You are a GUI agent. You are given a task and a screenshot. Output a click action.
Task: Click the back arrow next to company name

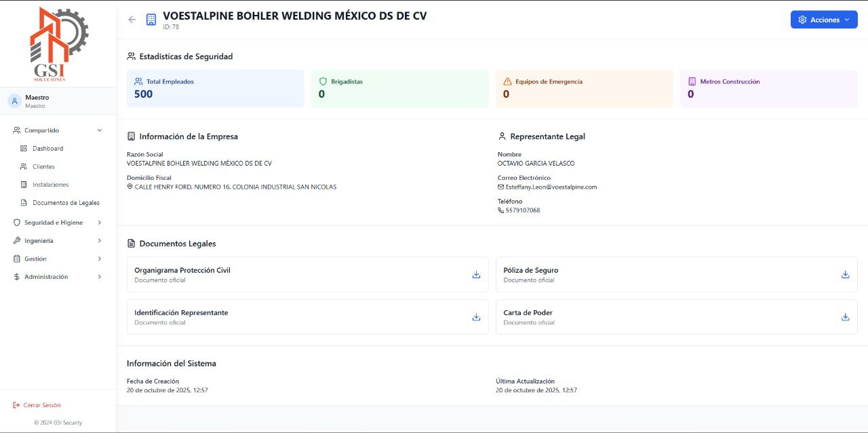132,20
